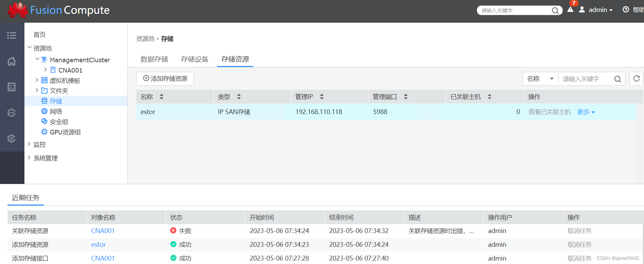The image size is (644, 264).
Task: Click the storage icon beside 存储
Action: coord(44,101)
